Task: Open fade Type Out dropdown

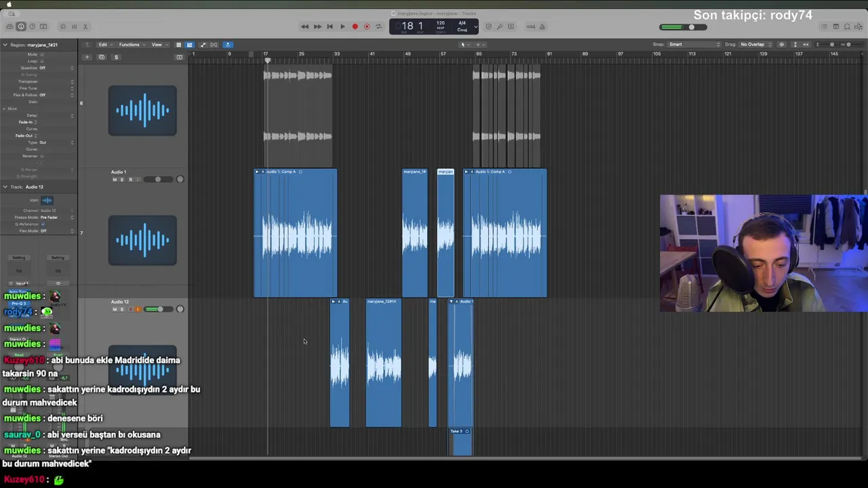Action: [56, 142]
